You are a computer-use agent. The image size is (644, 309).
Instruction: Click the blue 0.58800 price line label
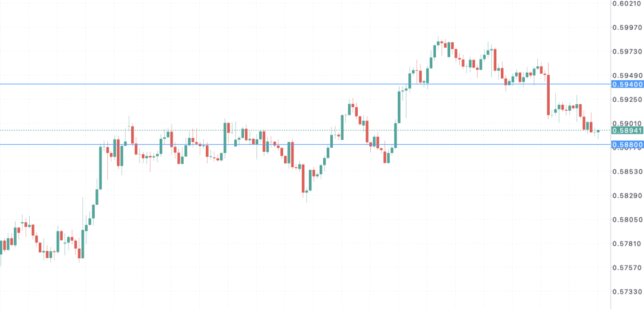pyautogui.click(x=627, y=145)
